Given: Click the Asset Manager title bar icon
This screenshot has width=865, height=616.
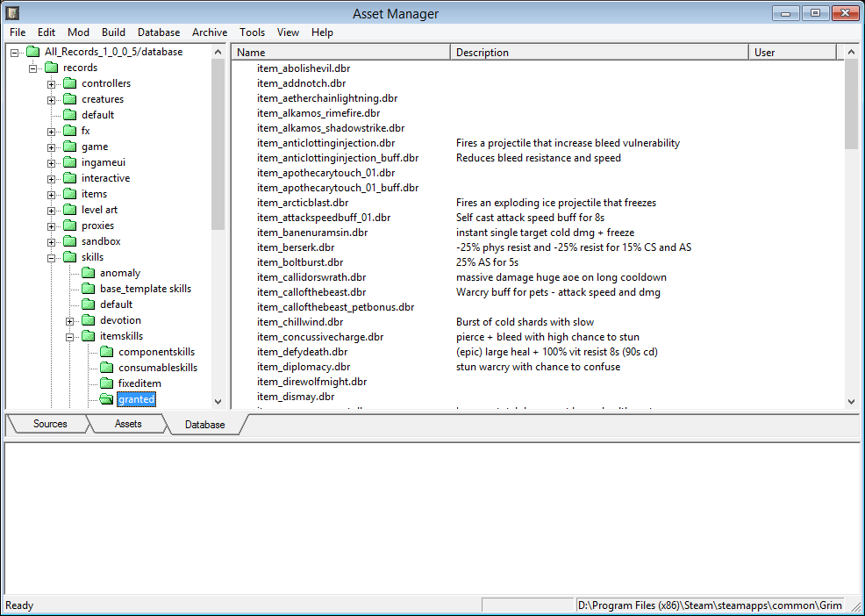Looking at the screenshot, I should [13, 13].
